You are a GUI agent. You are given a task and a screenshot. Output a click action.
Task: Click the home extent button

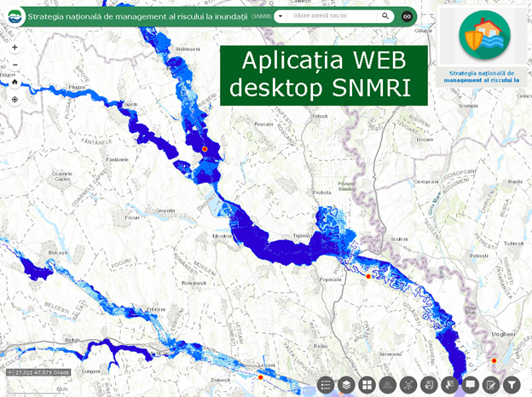pyautogui.click(x=14, y=83)
